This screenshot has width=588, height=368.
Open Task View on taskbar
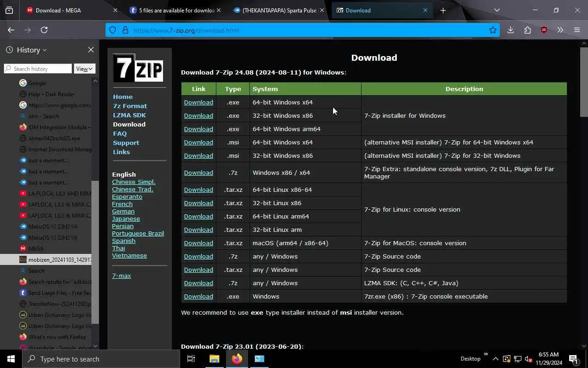point(191,359)
